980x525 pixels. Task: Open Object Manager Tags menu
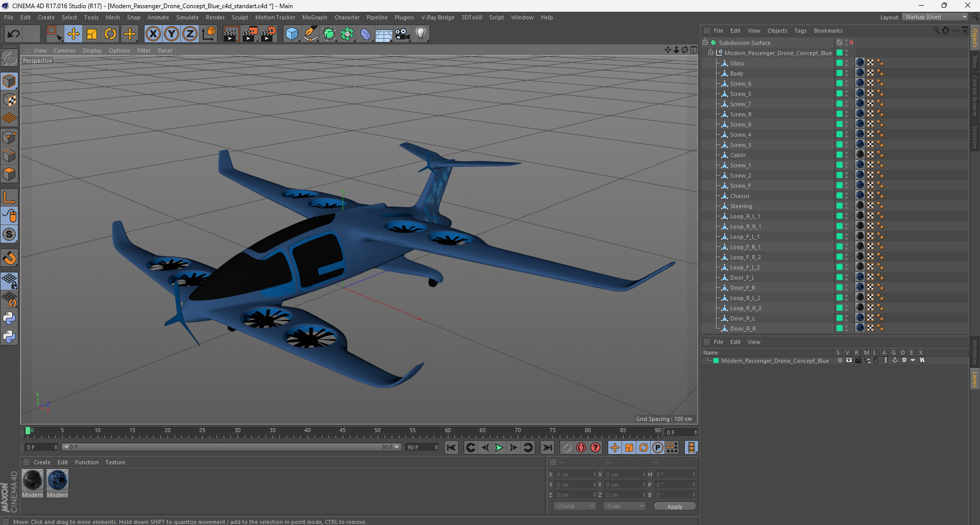click(x=800, y=31)
